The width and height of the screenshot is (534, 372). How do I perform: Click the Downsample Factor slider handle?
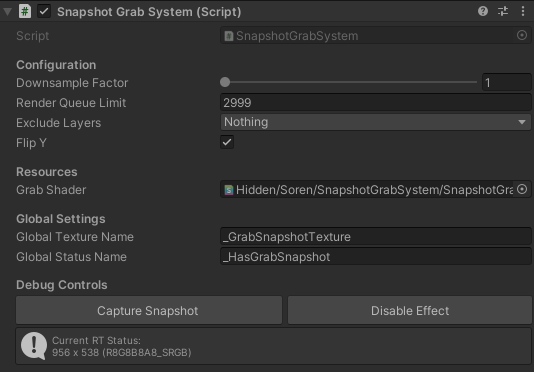coord(225,82)
